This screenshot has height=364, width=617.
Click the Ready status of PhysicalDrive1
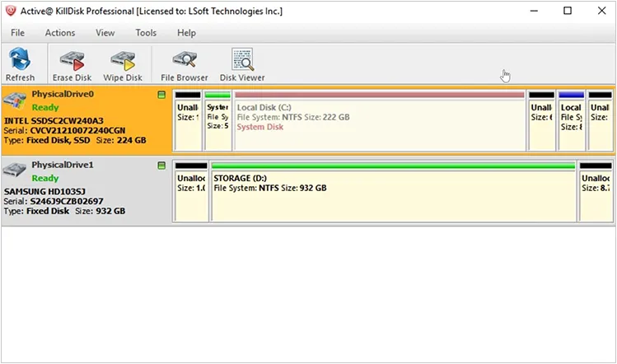(45, 178)
